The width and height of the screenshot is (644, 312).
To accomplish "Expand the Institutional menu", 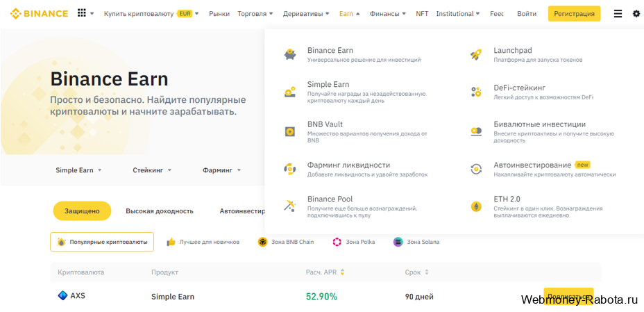I will 458,14.
